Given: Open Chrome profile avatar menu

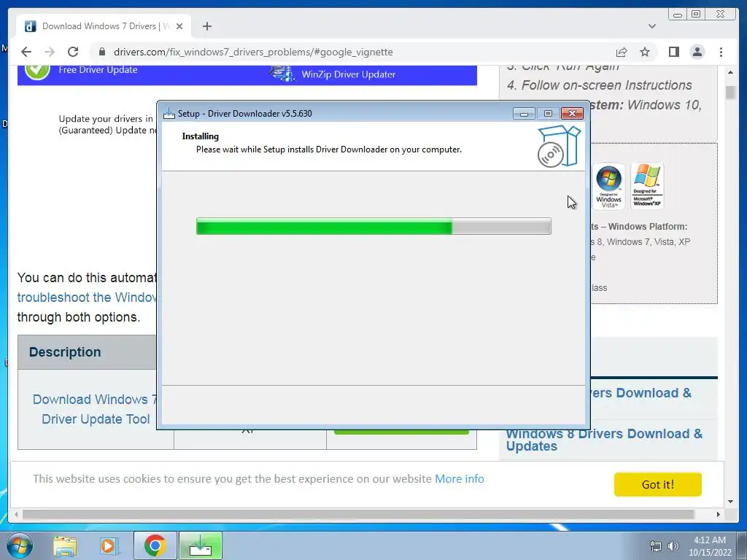Looking at the screenshot, I should 697,52.
